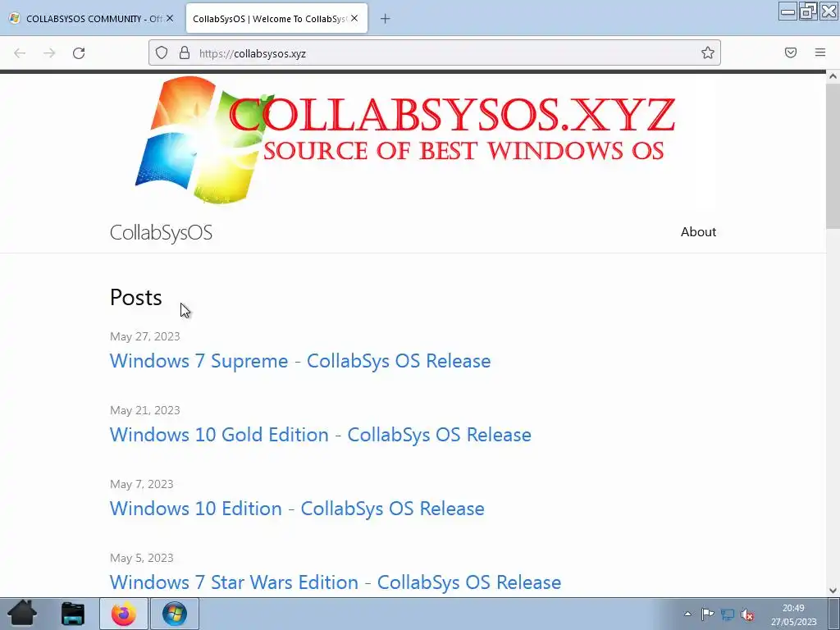Open the About page
The width and height of the screenshot is (840, 630).
[x=698, y=232]
